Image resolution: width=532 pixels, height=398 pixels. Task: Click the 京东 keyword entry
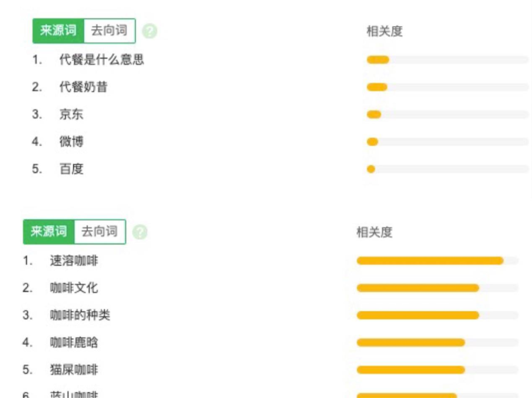(71, 114)
